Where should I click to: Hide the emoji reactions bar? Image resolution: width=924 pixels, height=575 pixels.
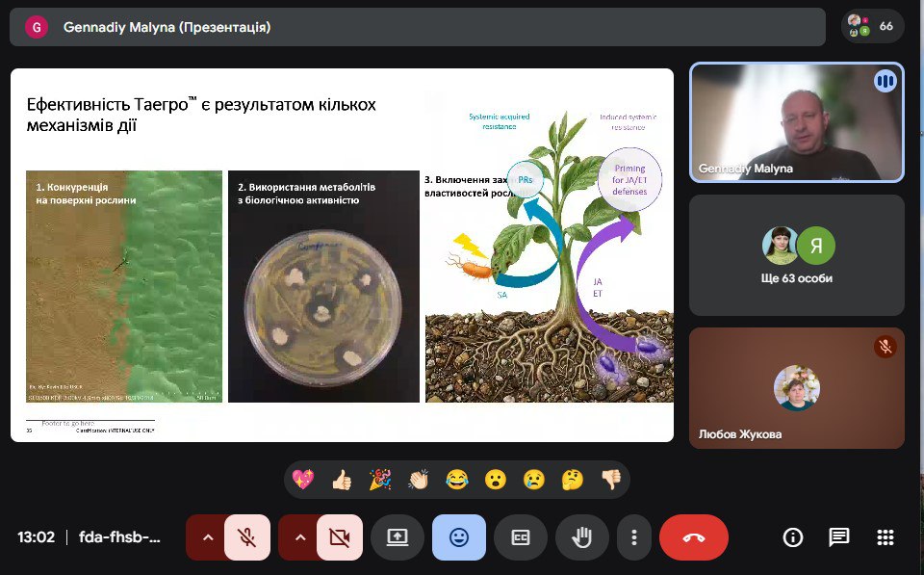[459, 537]
